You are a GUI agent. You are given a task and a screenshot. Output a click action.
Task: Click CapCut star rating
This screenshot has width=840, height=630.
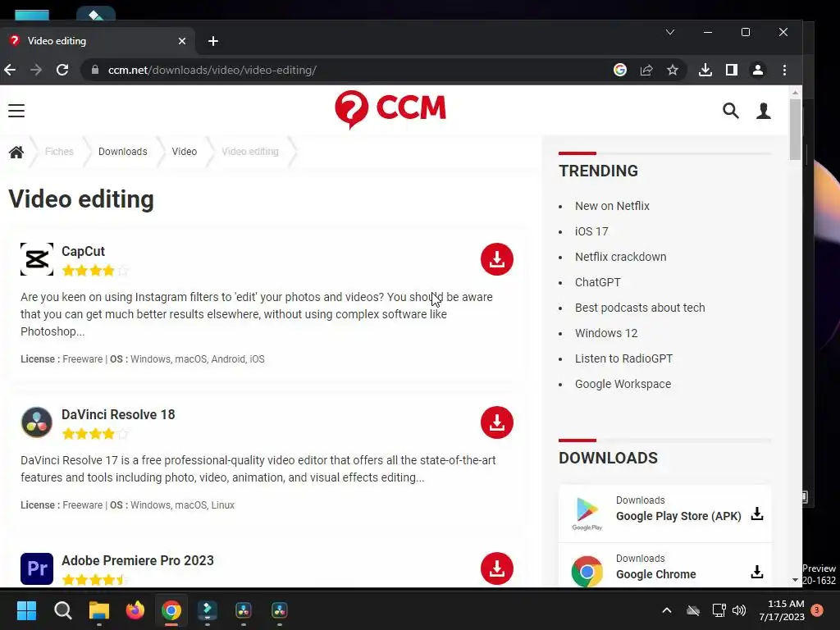(x=95, y=271)
